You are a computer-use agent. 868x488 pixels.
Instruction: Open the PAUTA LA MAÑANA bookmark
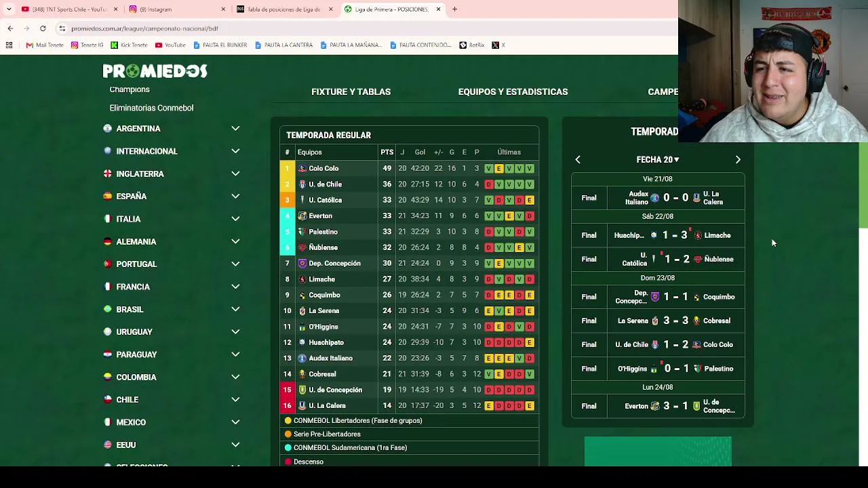coord(351,45)
